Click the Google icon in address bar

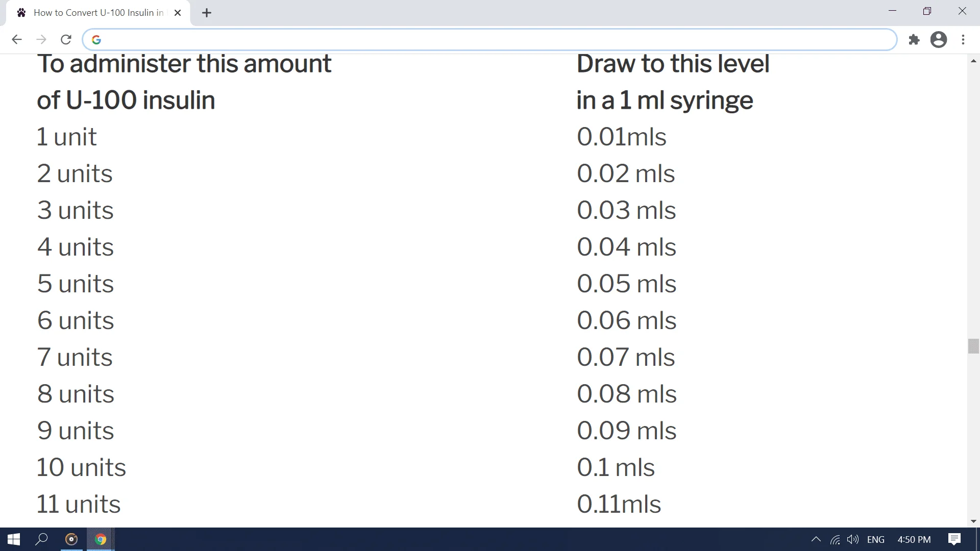pos(96,40)
